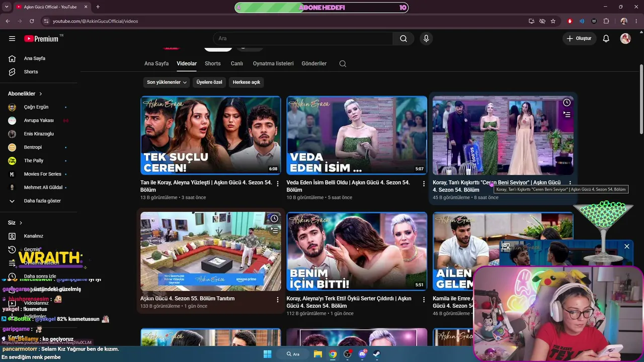Click the Oluştur create button
This screenshot has width=644, height=362.
click(x=579, y=39)
